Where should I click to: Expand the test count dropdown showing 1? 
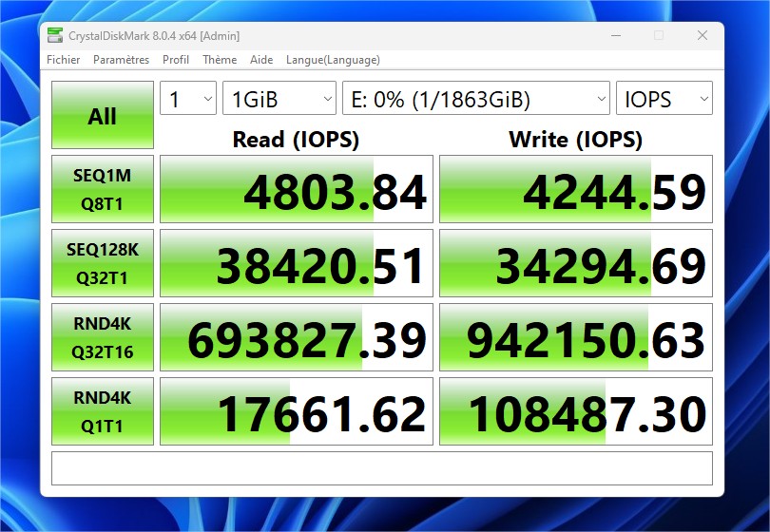(188, 98)
